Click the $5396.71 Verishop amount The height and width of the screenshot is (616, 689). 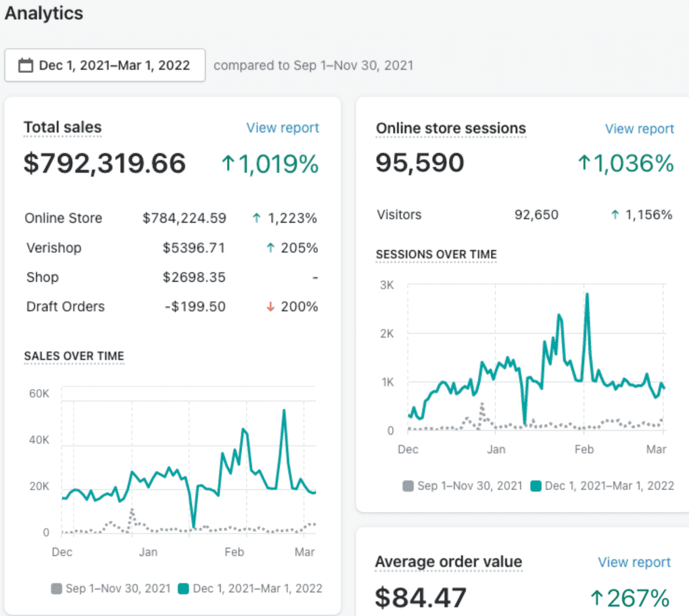click(194, 248)
